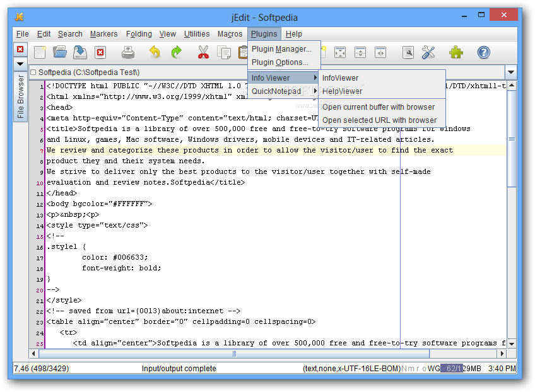Open the Utilities menu
This screenshot has height=392, width=535.
197,34
